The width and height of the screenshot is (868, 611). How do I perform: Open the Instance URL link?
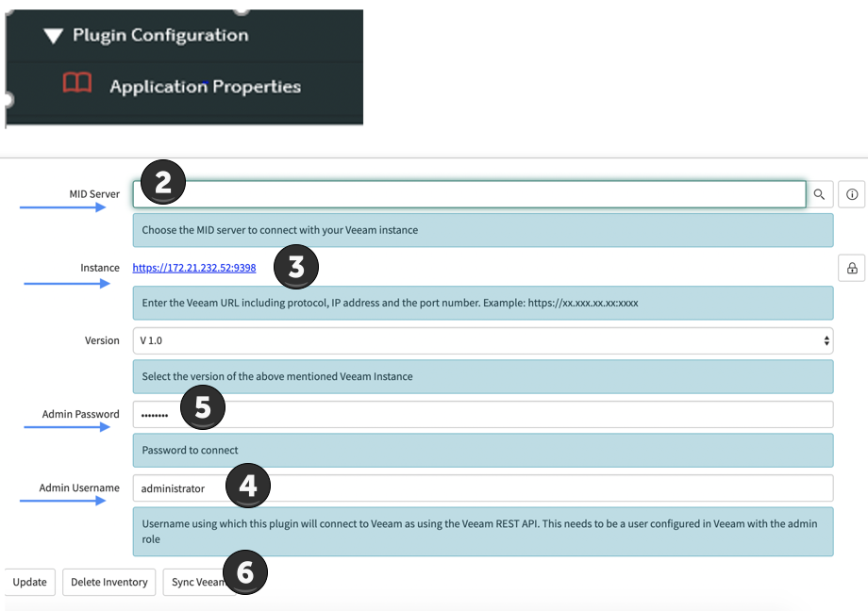[194, 268]
